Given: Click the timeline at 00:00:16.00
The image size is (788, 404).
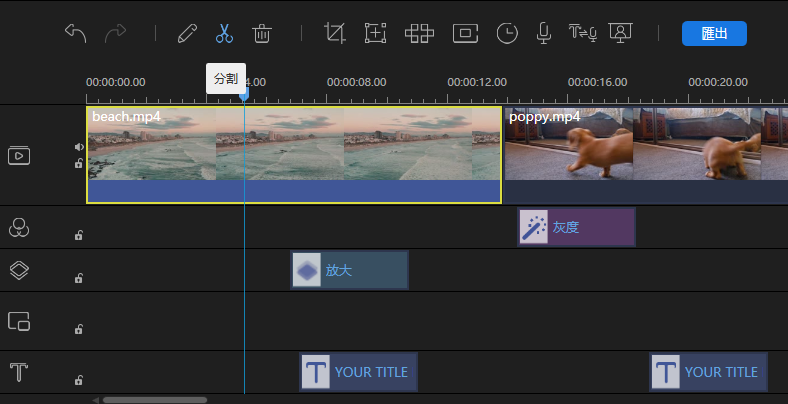Looking at the screenshot, I should [598, 82].
